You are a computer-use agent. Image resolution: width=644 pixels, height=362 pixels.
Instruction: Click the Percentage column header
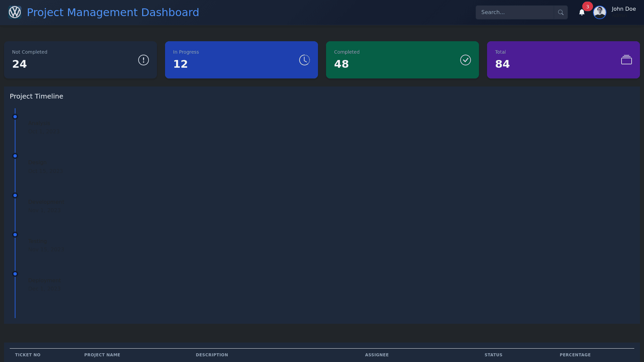(x=575, y=355)
